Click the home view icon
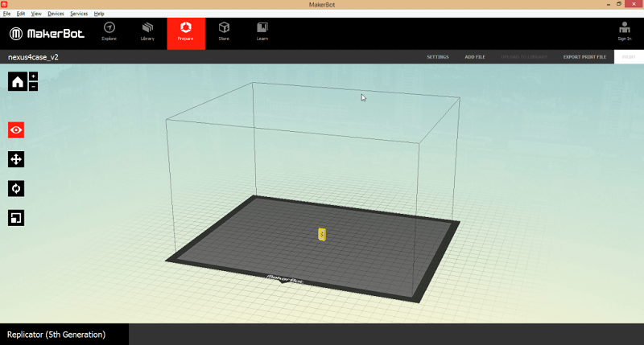This screenshot has height=345, width=644. 17,82
